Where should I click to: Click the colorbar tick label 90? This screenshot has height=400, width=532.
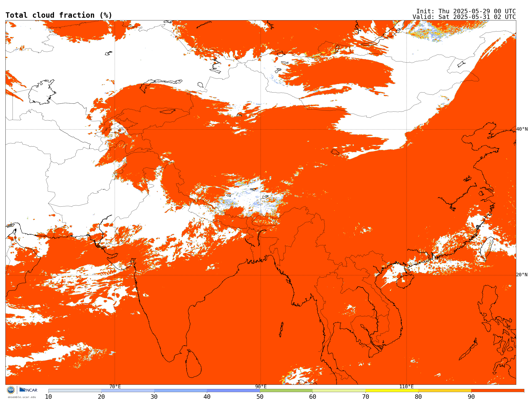[x=471, y=397]
